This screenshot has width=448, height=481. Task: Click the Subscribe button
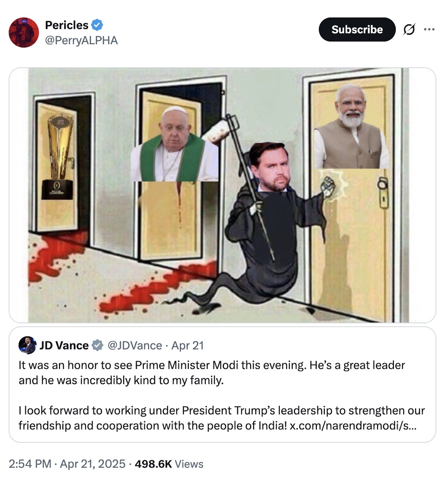point(357,30)
